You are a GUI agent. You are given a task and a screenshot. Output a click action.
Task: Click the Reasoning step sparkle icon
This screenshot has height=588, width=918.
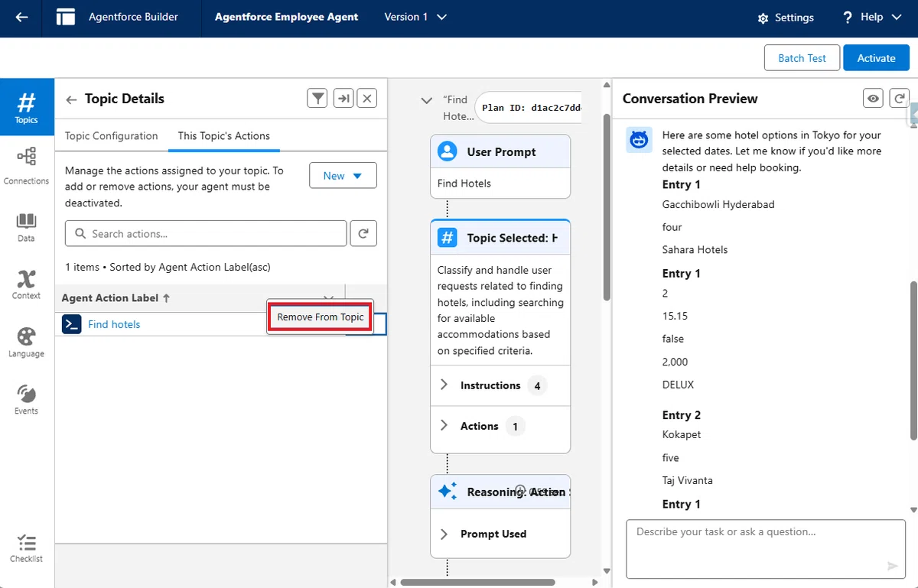[x=448, y=491]
